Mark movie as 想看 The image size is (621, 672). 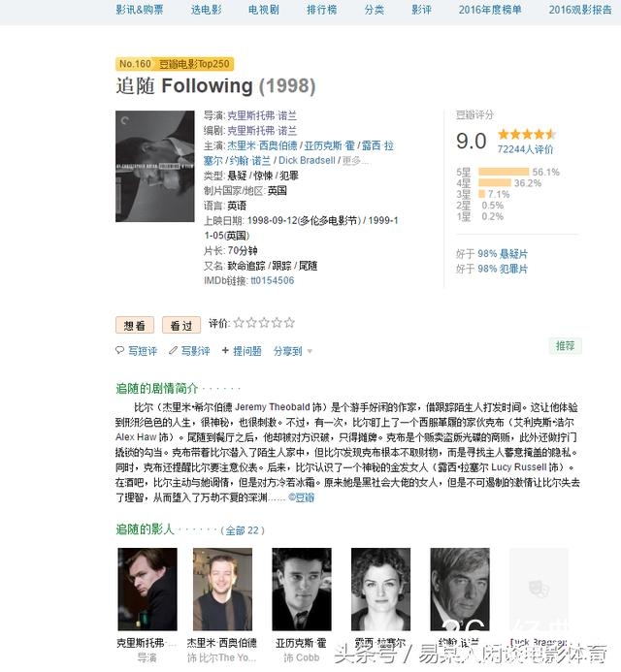[135, 325]
